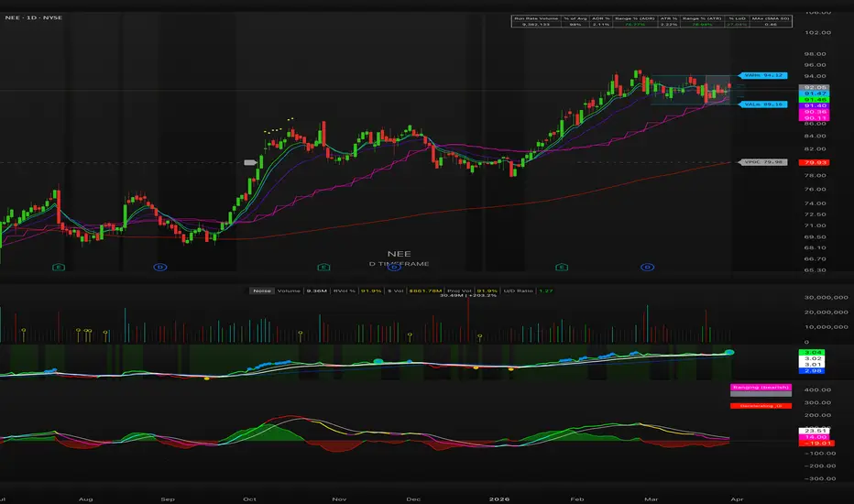
Task: Click the RVol % label
Action: coord(345,291)
